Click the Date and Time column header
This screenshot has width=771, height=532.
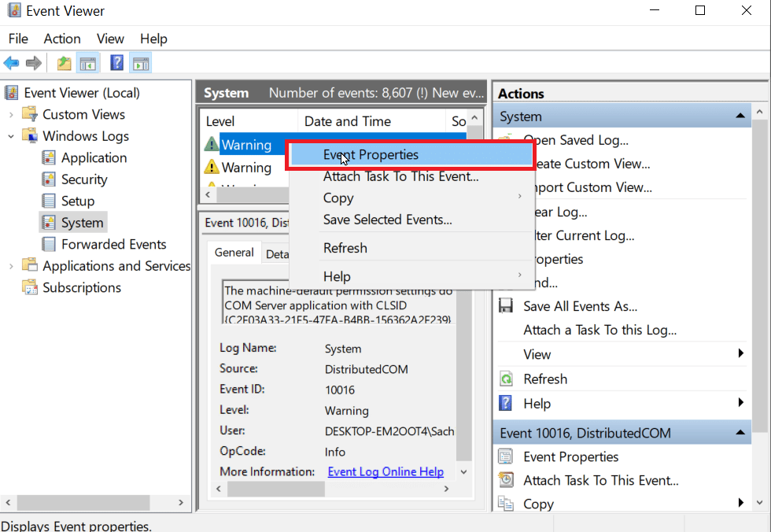(371, 121)
